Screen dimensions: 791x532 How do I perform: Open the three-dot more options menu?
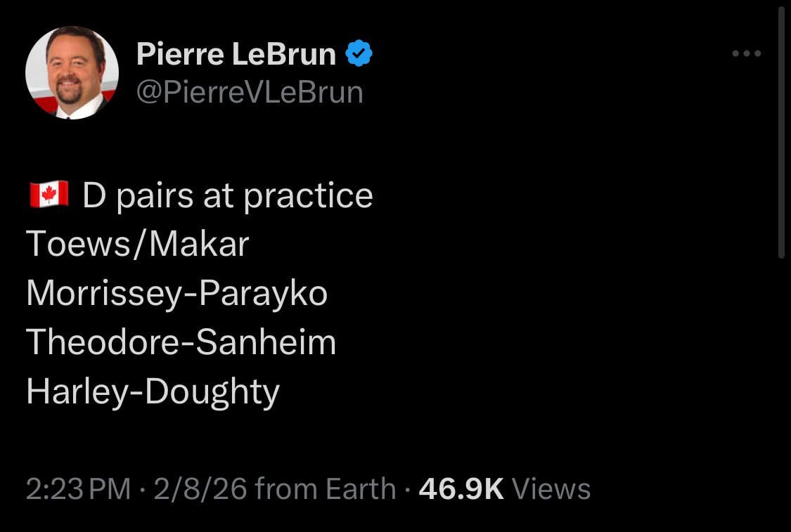pyautogui.click(x=745, y=53)
